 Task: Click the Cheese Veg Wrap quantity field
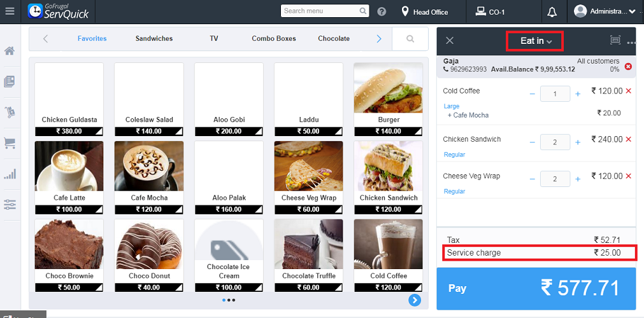point(555,179)
